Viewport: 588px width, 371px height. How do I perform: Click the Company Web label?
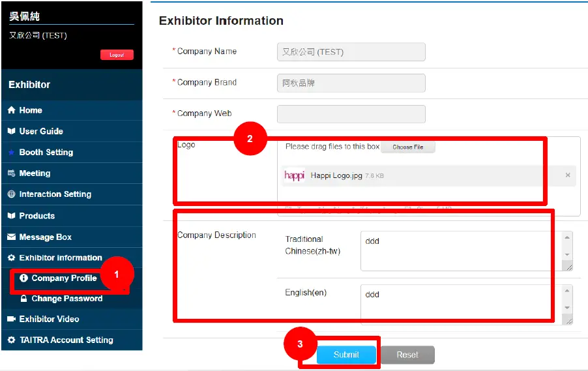(x=205, y=113)
